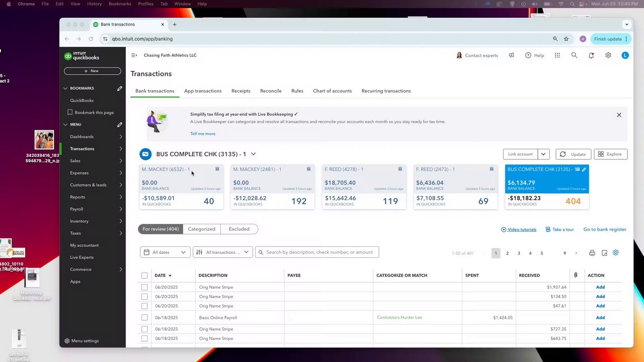Viewport: 644px width, 362px height.
Task: Check the $643.75 Orig Name Stripe row
Action: [144, 338]
